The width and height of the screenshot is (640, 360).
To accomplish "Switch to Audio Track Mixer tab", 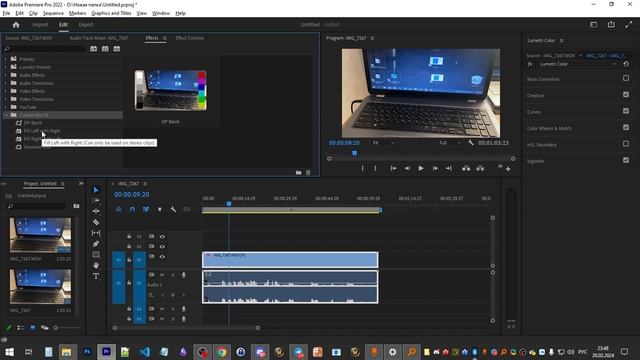I will pos(99,38).
